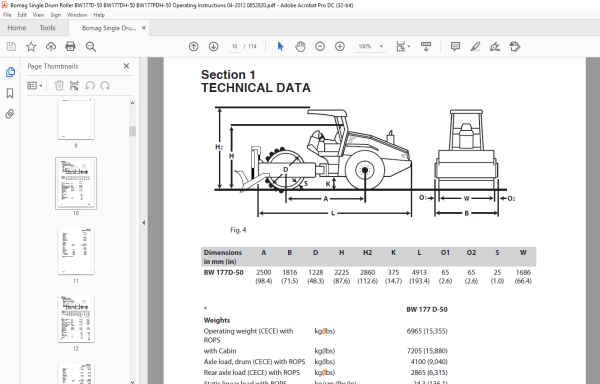
Task: Open the Window menu
Action: [x=77, y=15]
